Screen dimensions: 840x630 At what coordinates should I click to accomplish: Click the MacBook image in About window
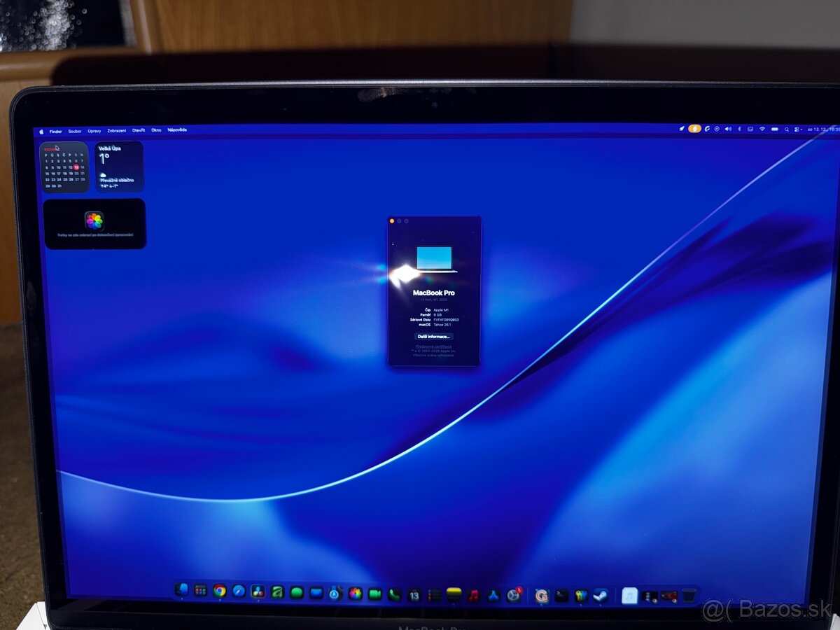pyautogui.click(x=435, y=258)
